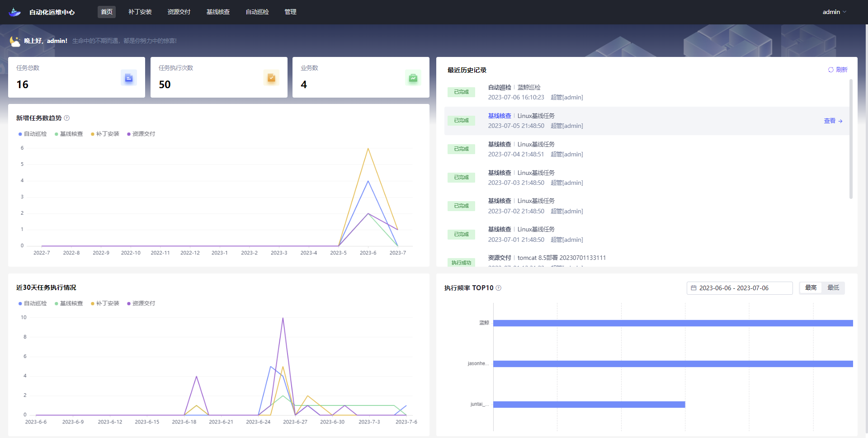Click the automation center logo icon

click(x=15, y=12)
